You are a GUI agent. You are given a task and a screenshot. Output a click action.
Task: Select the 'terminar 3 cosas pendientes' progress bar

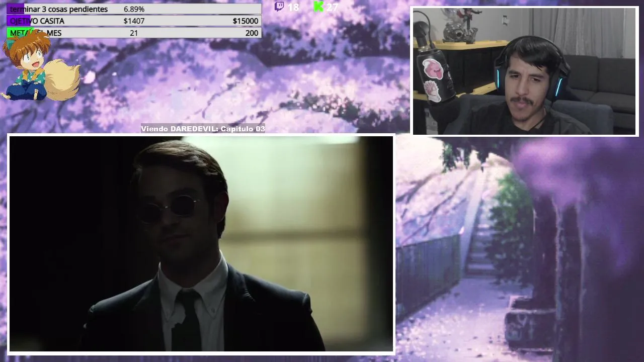pos(134,9)
